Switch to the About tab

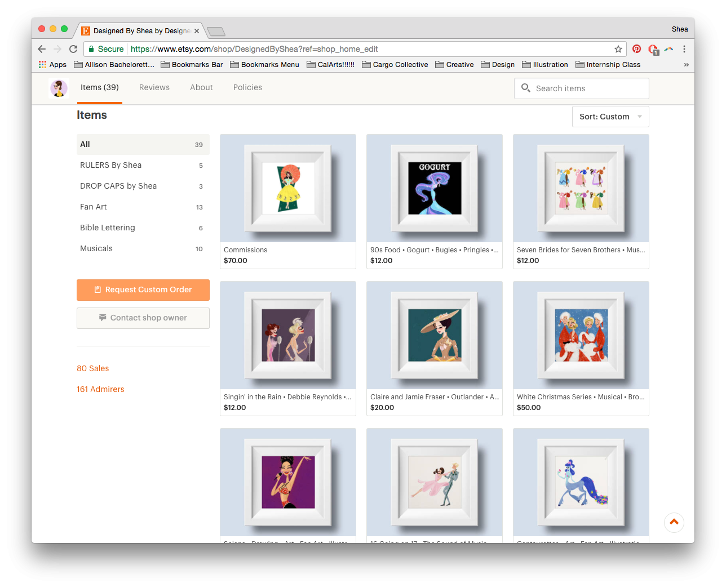tap(201, 88)
